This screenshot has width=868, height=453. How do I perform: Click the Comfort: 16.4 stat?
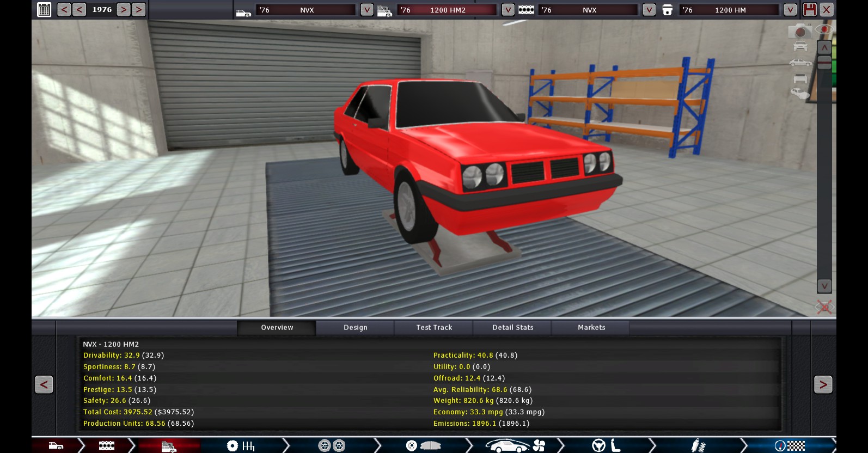(120, 378)
